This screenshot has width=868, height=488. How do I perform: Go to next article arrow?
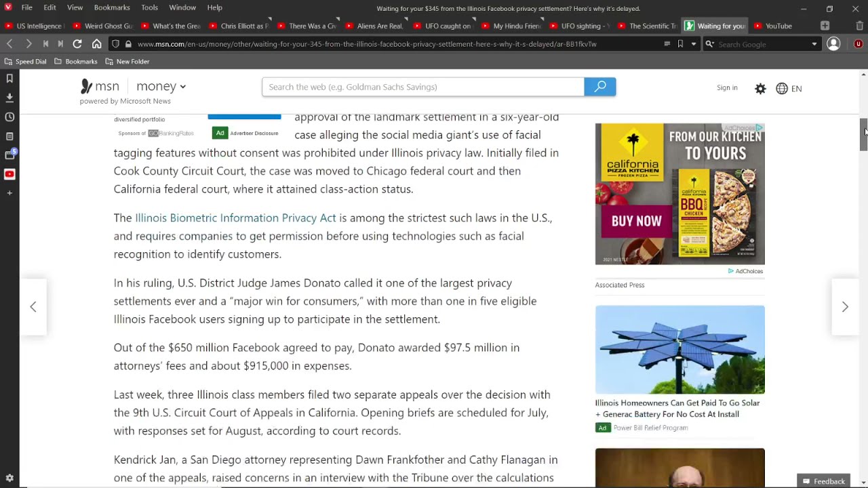click(845, 307)
